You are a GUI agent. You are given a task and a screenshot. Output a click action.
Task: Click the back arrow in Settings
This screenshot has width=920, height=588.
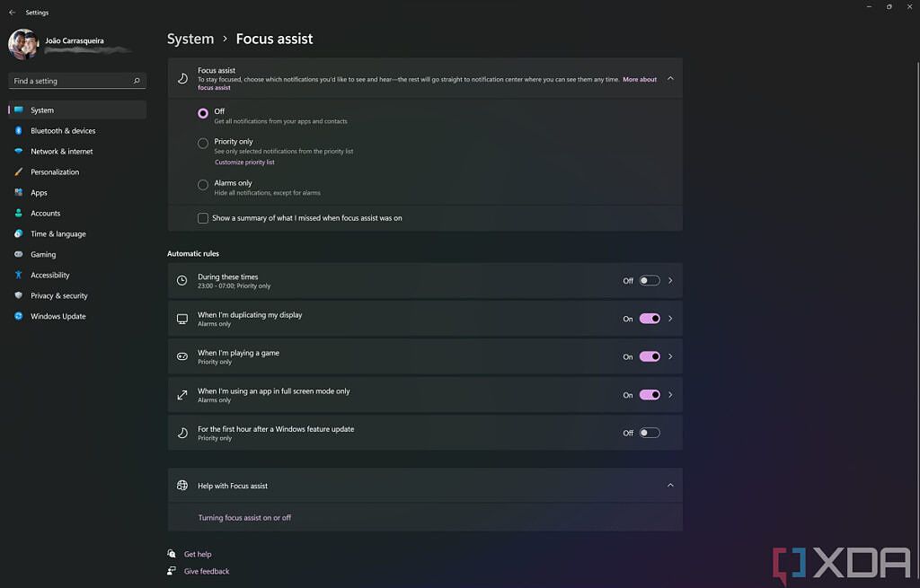[x=11, y=12]
